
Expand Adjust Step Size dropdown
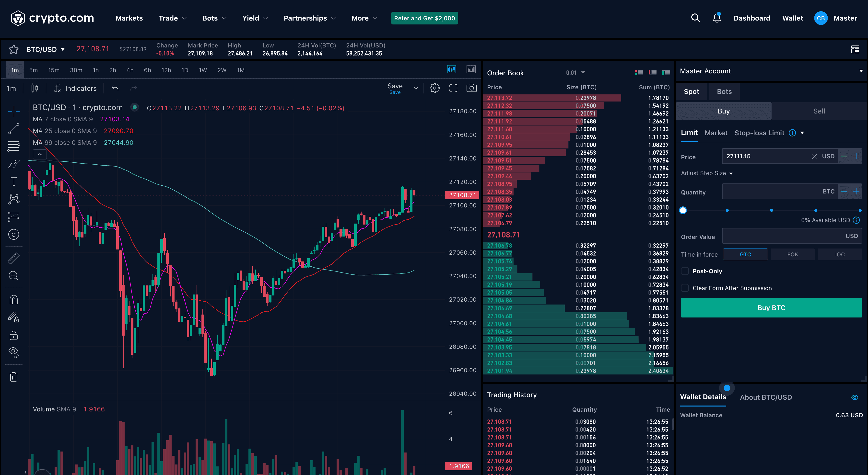coord(707,173)
